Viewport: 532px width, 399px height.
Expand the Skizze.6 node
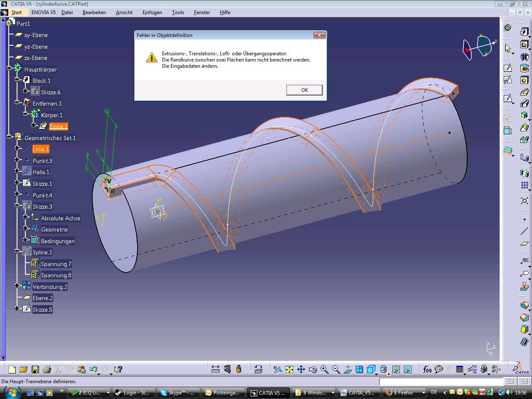pyautogui.click(x=25, y=91)
